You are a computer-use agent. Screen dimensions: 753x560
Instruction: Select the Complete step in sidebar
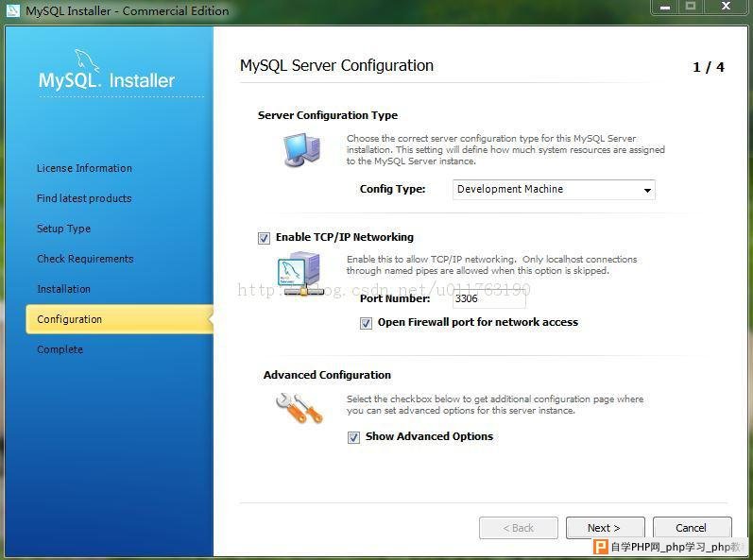point(60,349)
